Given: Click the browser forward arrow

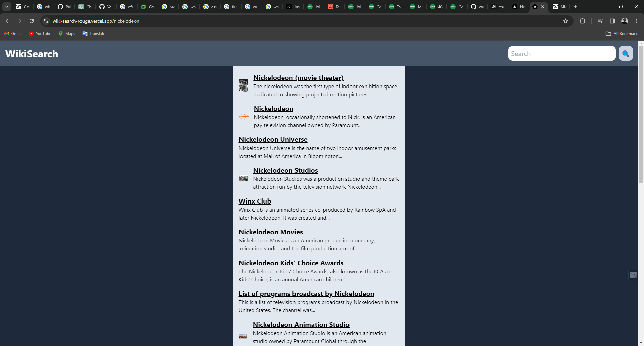Looking at the screenshot, I should (x=19, y=21).
